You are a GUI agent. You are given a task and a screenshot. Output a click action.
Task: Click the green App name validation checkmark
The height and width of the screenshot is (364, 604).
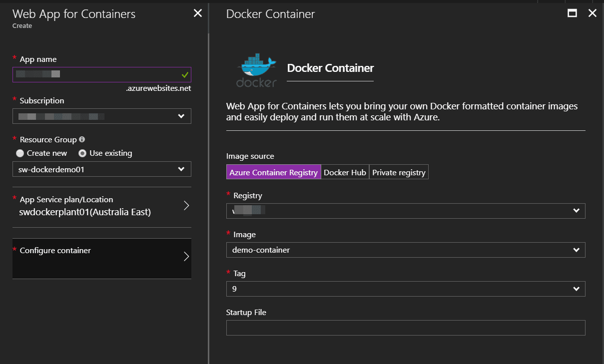[x=185, y=75]
